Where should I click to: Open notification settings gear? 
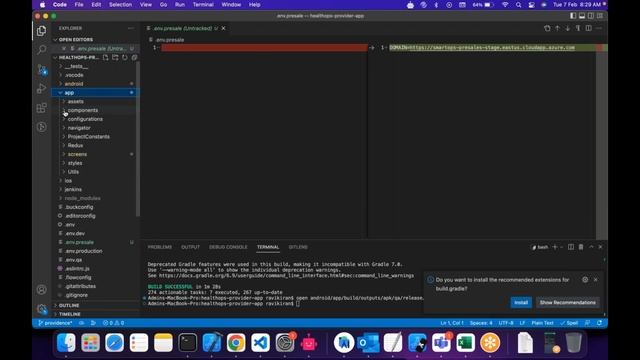click(x=585, y=280)
